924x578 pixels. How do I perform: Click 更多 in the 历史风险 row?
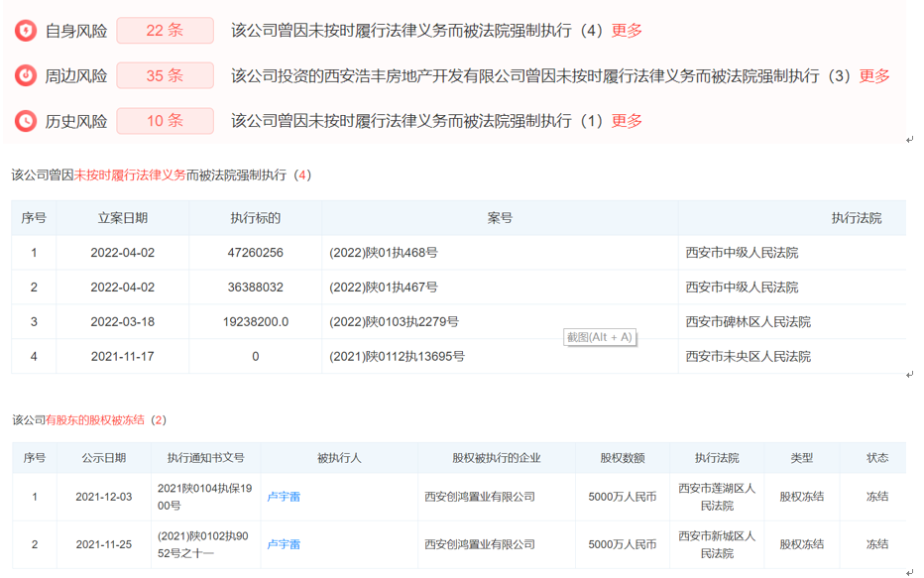pyautogui.click(x=627, y=121)
